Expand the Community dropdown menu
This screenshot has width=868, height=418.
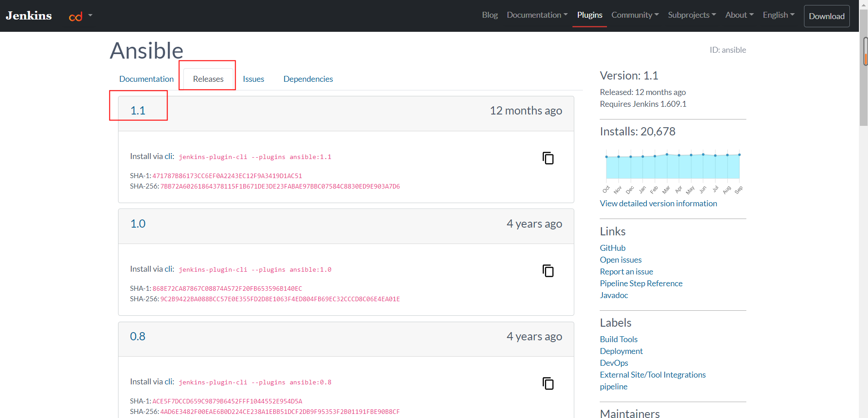(635, 15)
